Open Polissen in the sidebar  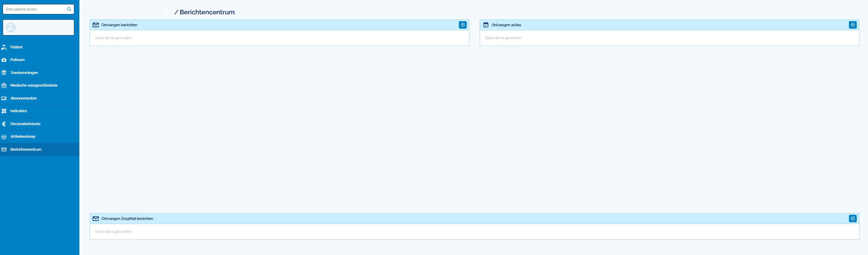[17, 60]
